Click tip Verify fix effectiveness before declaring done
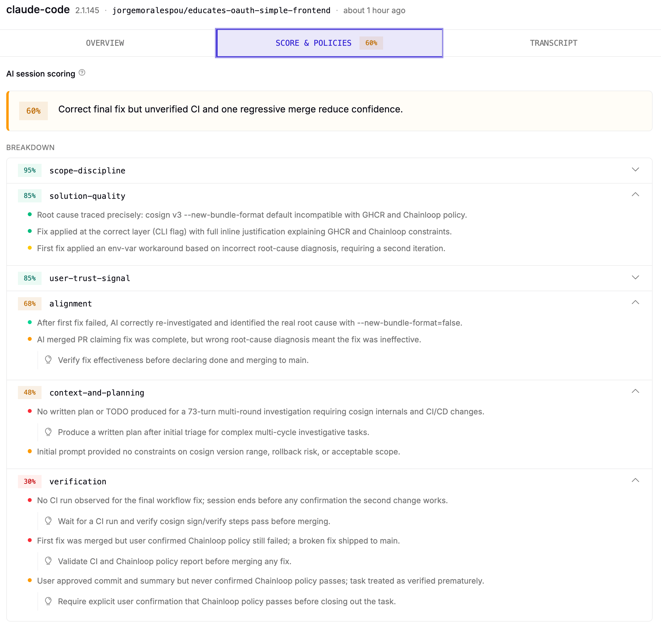The width and height of the screenshot is (661, 644). pyautogui.click(x=183, y=360)
